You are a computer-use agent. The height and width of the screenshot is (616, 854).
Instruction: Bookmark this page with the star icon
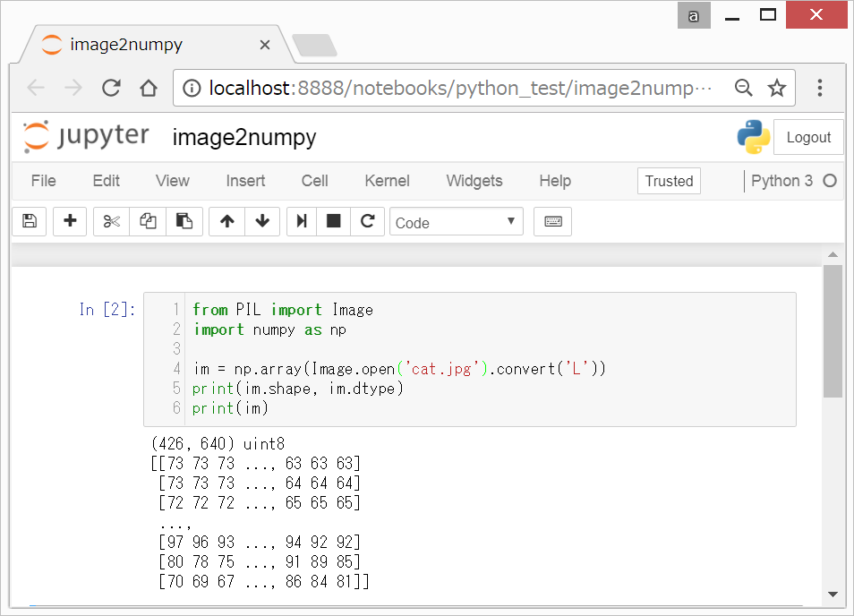tap(776, 88)
